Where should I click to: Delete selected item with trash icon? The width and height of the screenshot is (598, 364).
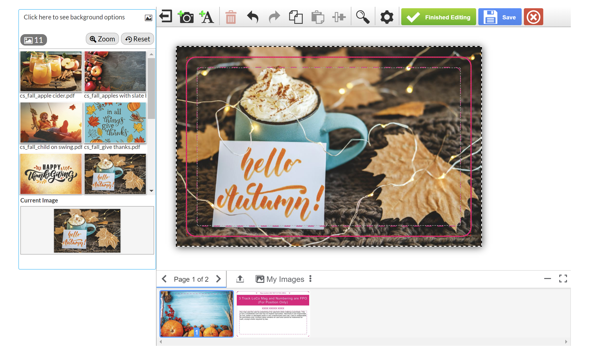point(231,17)
